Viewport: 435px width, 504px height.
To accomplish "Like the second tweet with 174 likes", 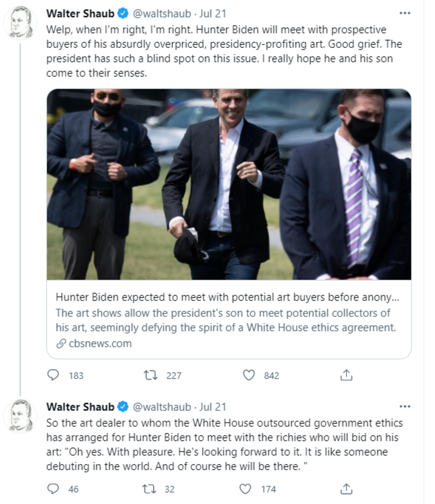I will click(x=246, y=489).
